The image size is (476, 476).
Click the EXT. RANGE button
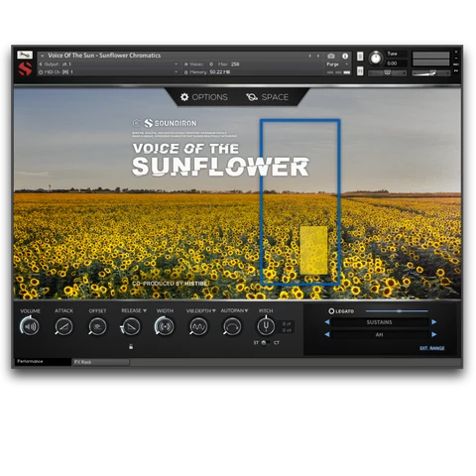click(432, 348)
